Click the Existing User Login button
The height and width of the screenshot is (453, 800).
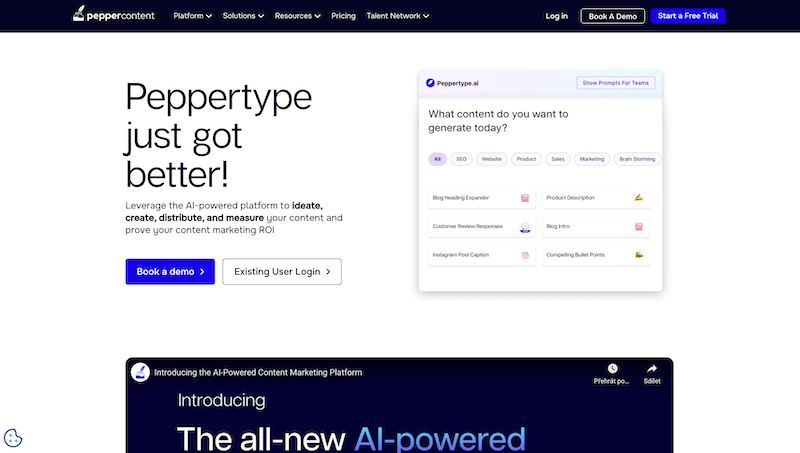[282, 271]
